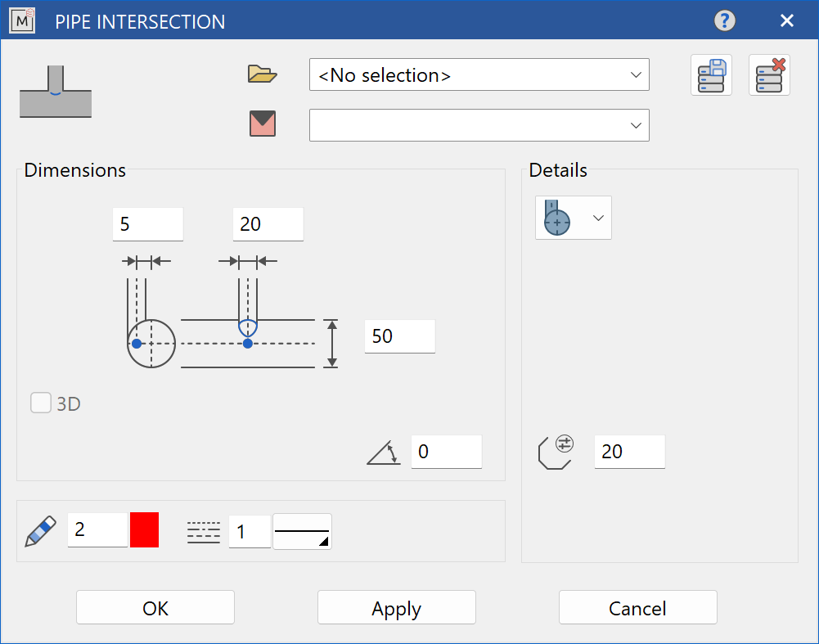Click the top dimension field with value 20

point(268,224)
